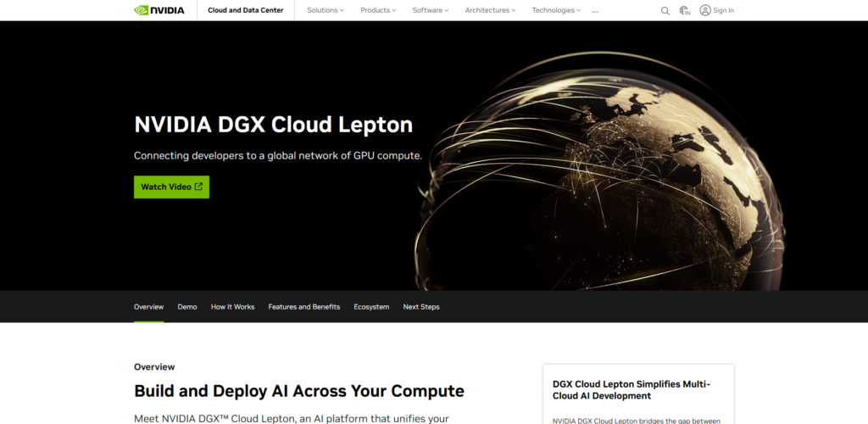This screenshot has width=868, height=424.
Task: Open the region globe selector icon
Action: point(685,10)
